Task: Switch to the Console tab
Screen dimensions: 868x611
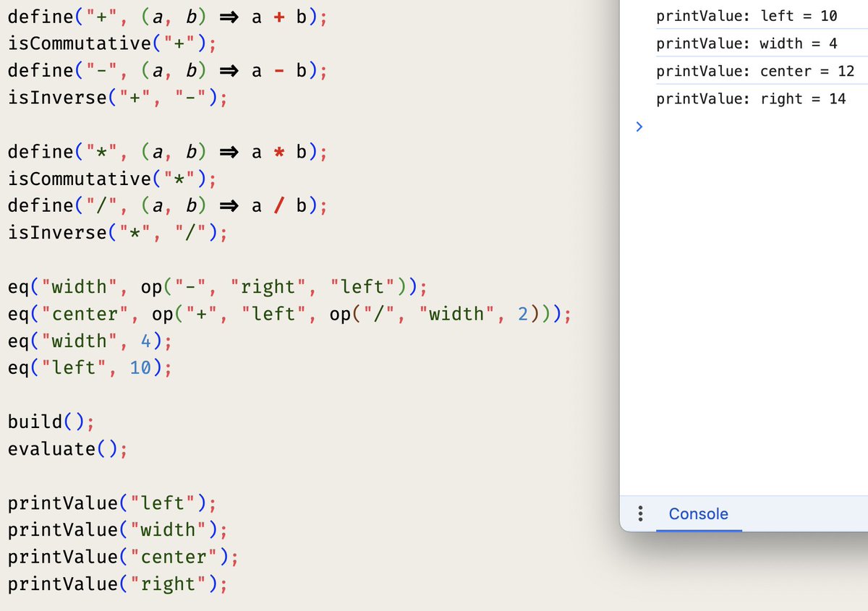Action: click(x=699, y=514)
